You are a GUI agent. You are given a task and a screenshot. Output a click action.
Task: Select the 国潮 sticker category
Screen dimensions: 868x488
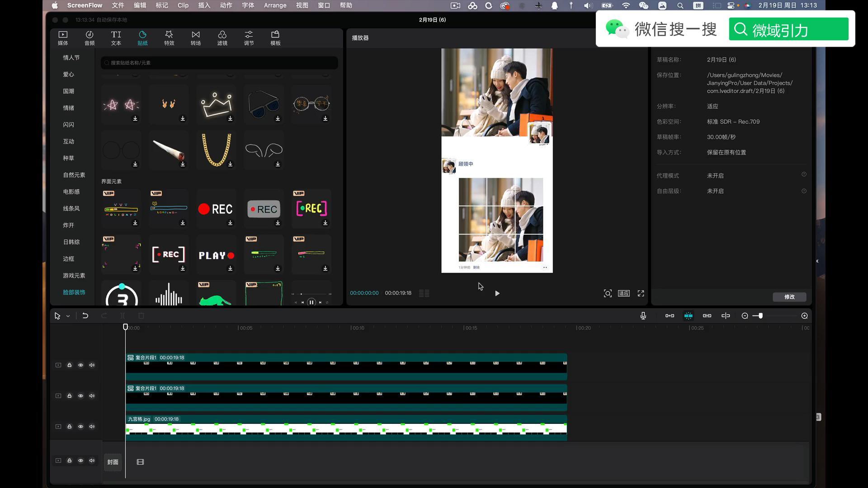coord(68,91)
